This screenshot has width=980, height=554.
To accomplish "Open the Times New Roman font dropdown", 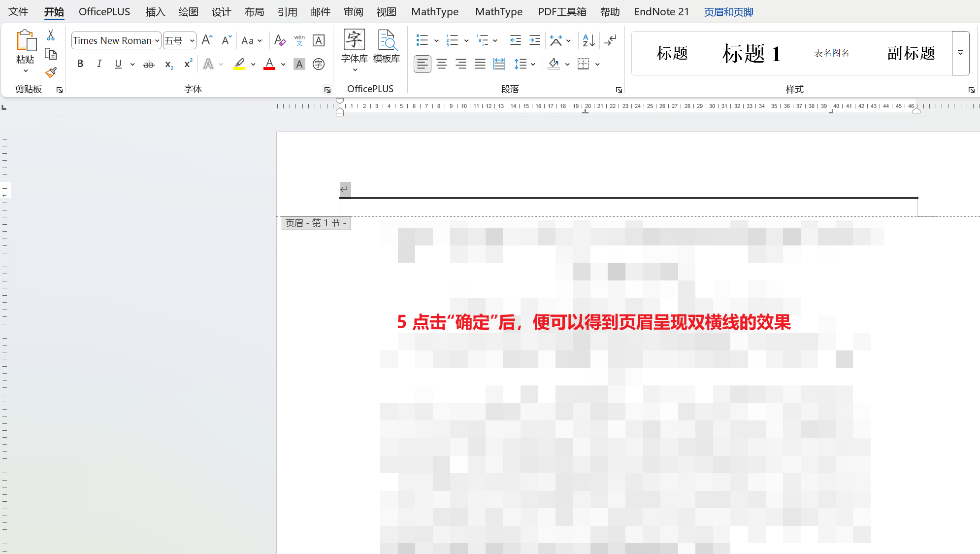I will [x=157, y=40].
